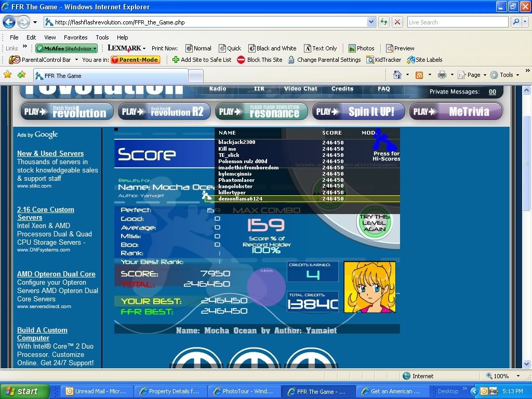Click the Favorites Center star icon
This screenshot has width=532, height=399.
point(7,75)
